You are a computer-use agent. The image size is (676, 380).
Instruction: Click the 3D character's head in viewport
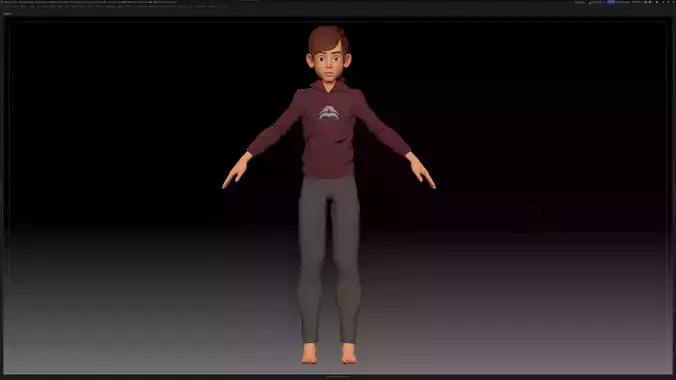click(x=329, y=53)
